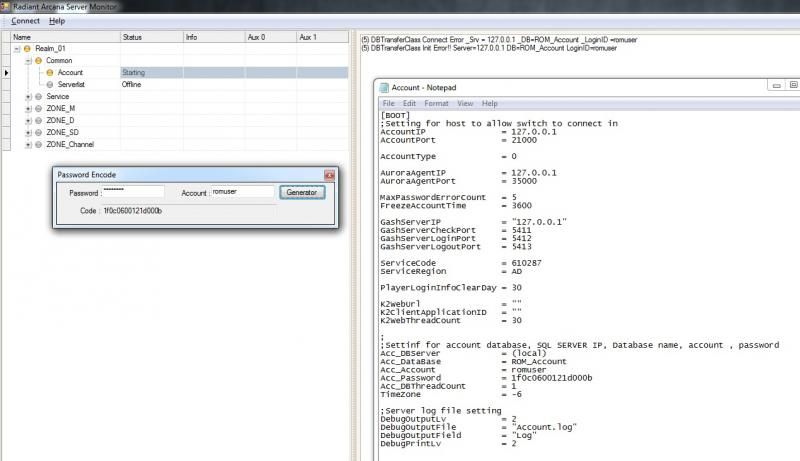This screenshot has height=461, width=800.
Task: Click the Password input field
Action: [x=133, y=192]
